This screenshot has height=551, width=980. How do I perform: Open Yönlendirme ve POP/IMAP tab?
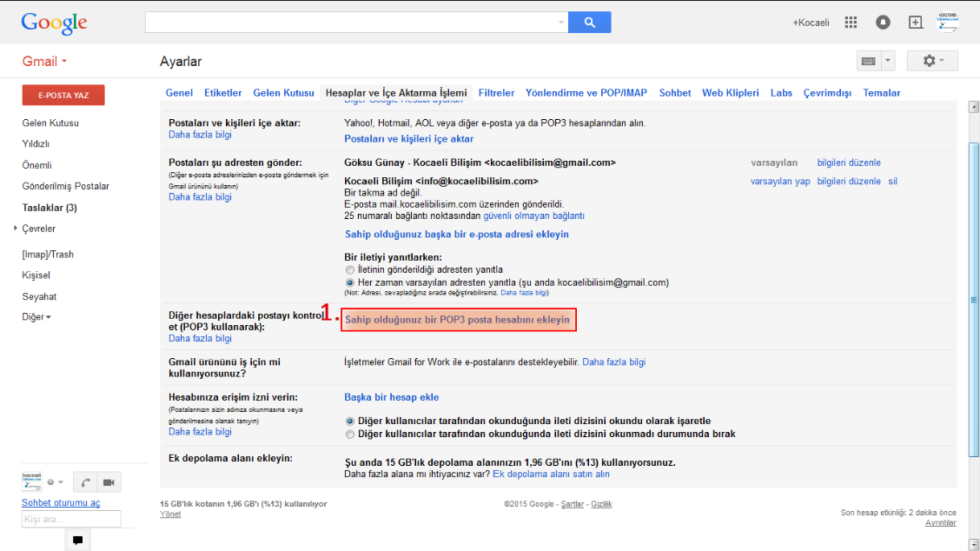pos(586,93)
